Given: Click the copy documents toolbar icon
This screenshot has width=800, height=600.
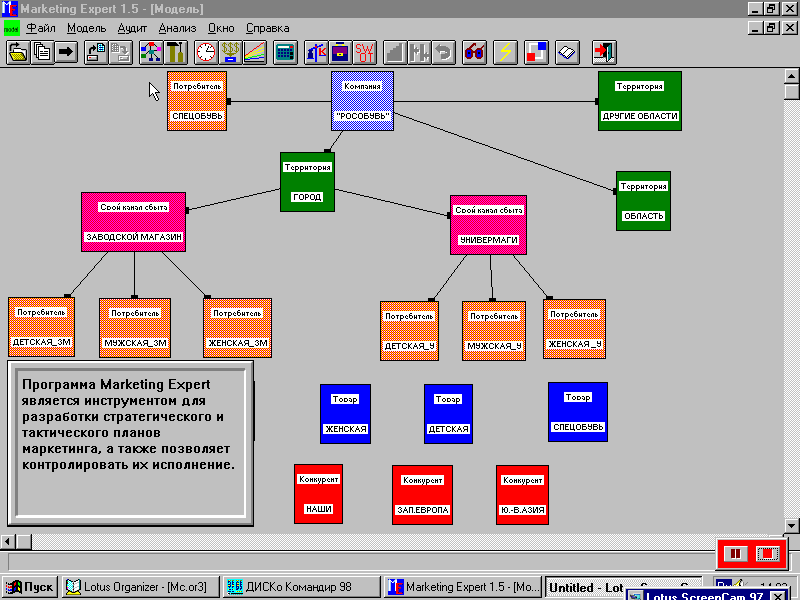Looking at the screenshot, I should click(x=42, y=52).
